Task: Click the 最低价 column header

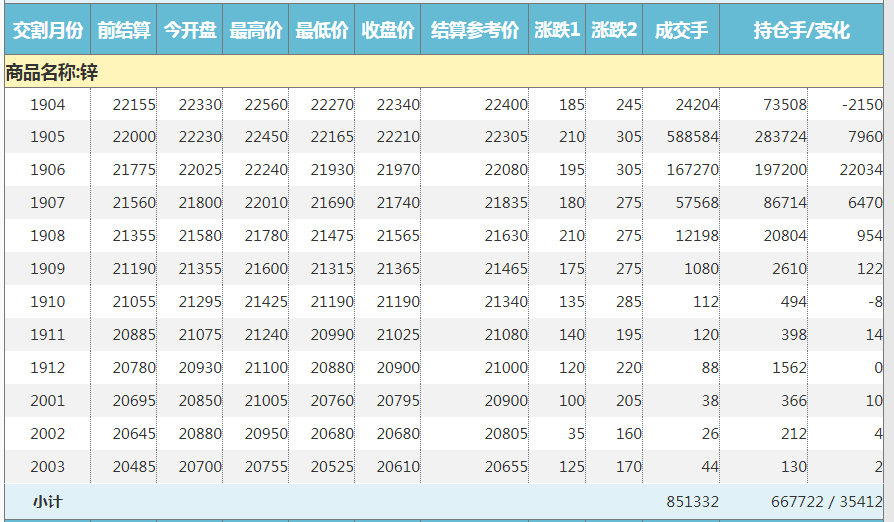Action: 322,31
